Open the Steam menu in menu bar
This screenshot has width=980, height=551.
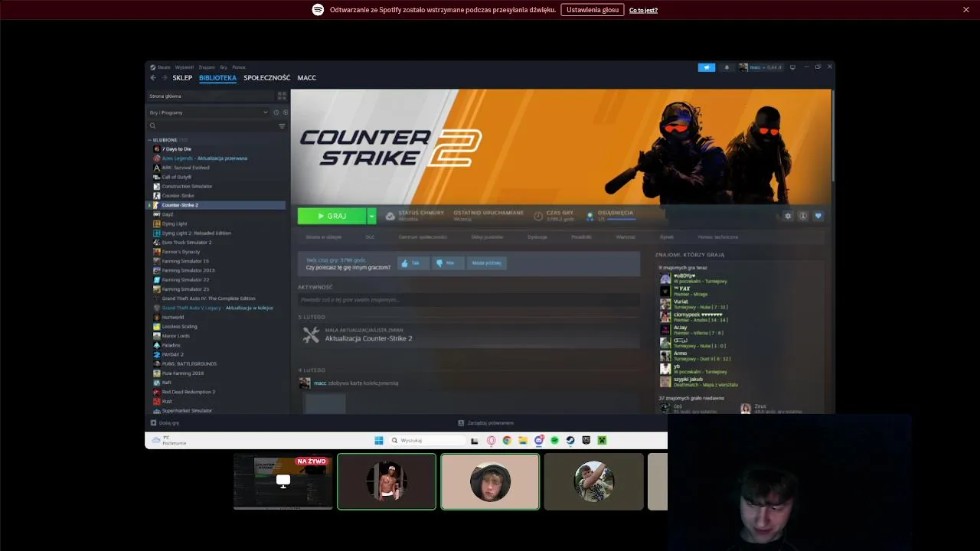[x=163, y=67]
